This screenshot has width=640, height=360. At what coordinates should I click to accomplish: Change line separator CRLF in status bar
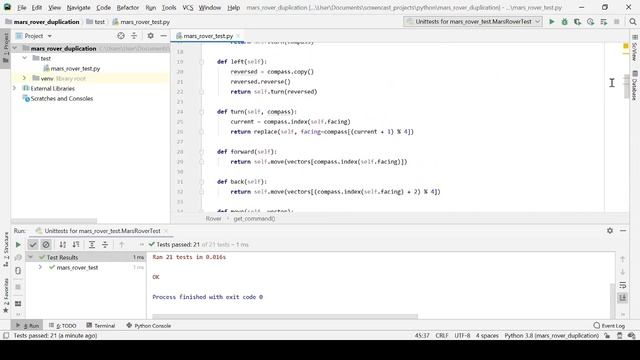point(442,336)
